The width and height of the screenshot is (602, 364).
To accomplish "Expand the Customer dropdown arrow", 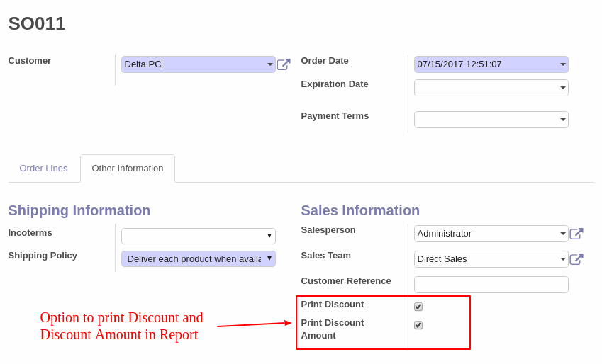I will pyautogui.click(x=270, y=64).
